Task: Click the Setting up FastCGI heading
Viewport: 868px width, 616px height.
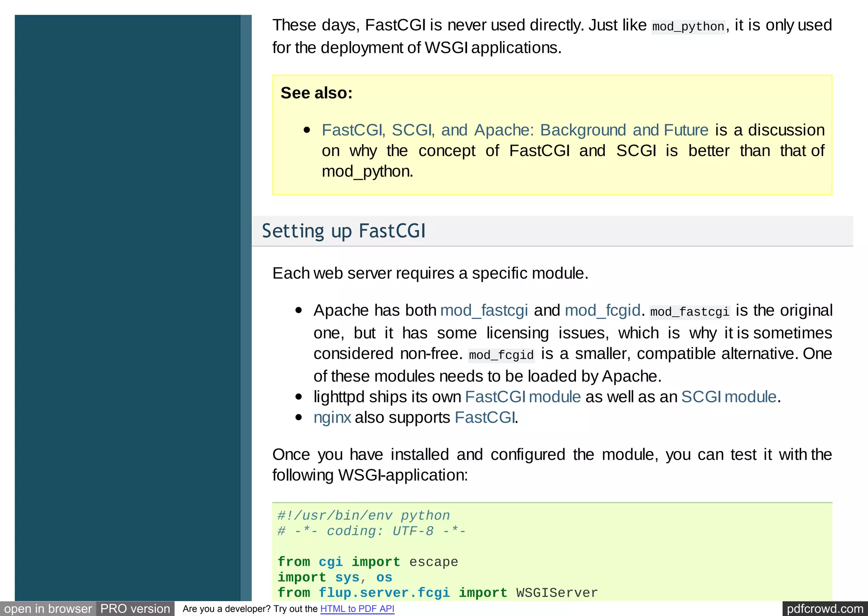Action: click(x=344, y=231)
